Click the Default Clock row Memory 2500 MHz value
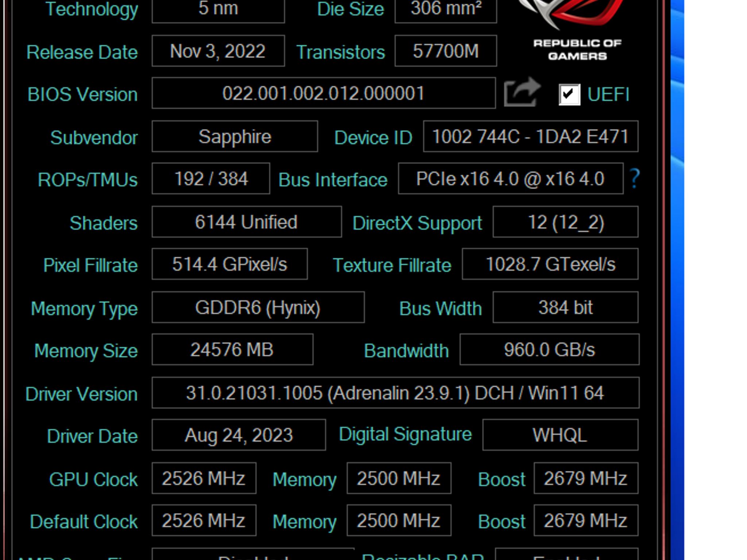This screenshot has height=560, width=747. [x=399, y=520]
